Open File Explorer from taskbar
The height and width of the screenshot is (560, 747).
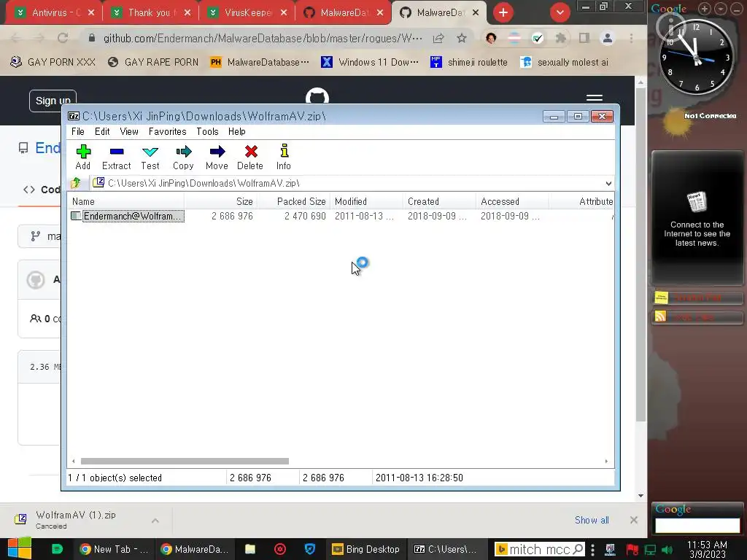click(x=250, y=549)
